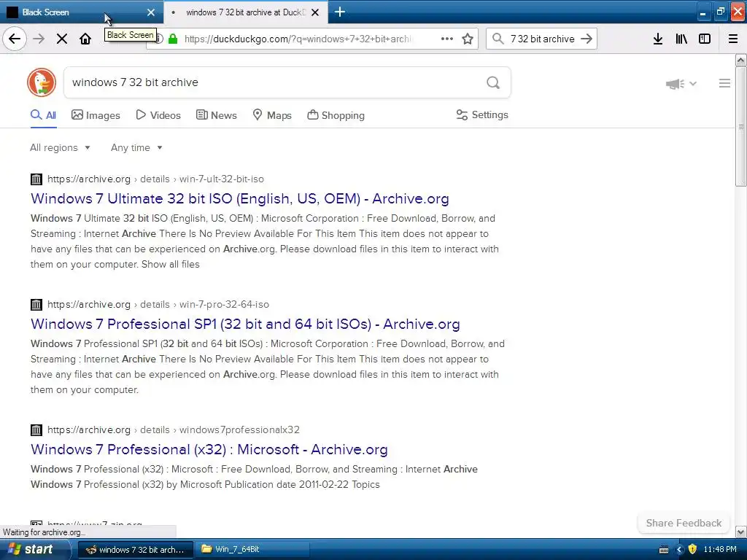Click the 11:48 PM taskbar clock
The image size is (747, 560).
[720, 549]
